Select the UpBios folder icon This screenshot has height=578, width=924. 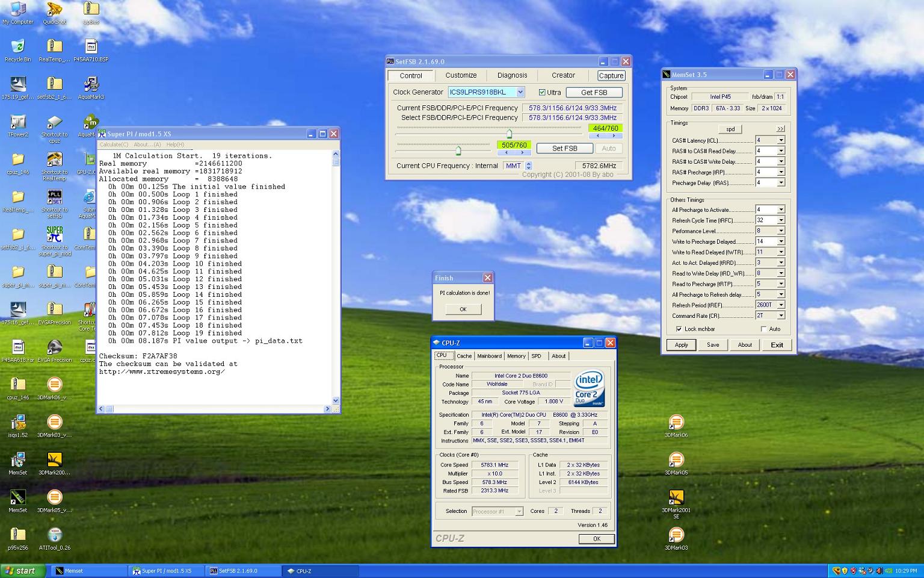pos(91,12)
